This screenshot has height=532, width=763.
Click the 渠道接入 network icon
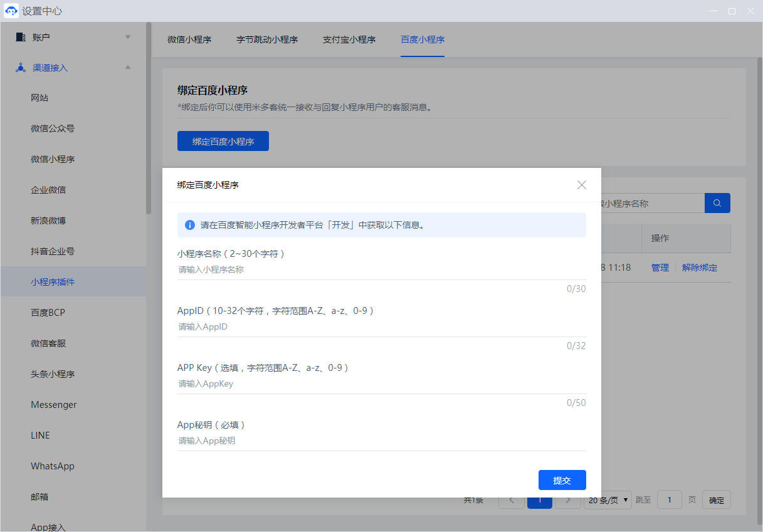click(x=20, y=68)
